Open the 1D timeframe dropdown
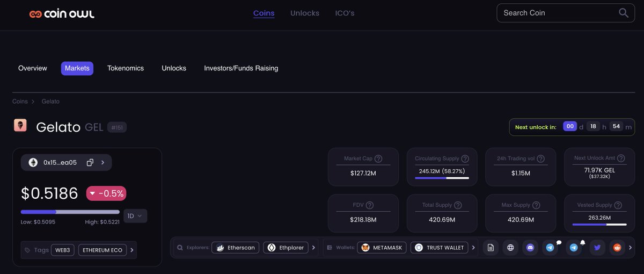Screen dimensions: 644x274 click(x=135, y=216)
